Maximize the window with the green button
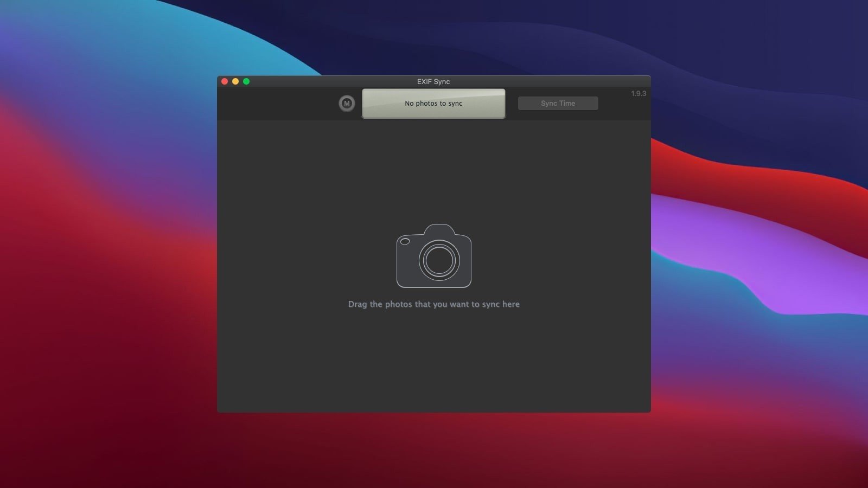This screenshot has height=488, width=868. click(246, 81)
